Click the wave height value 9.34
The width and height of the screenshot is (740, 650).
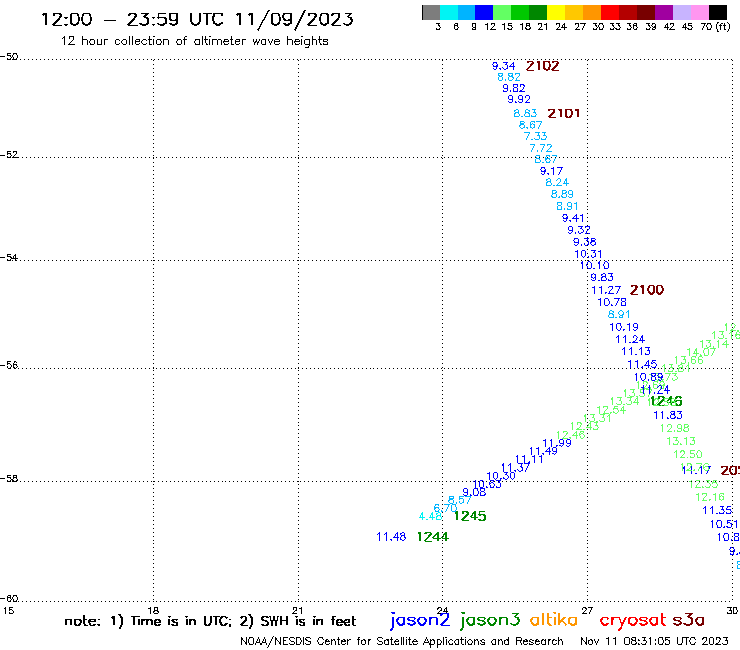point(503,66)
